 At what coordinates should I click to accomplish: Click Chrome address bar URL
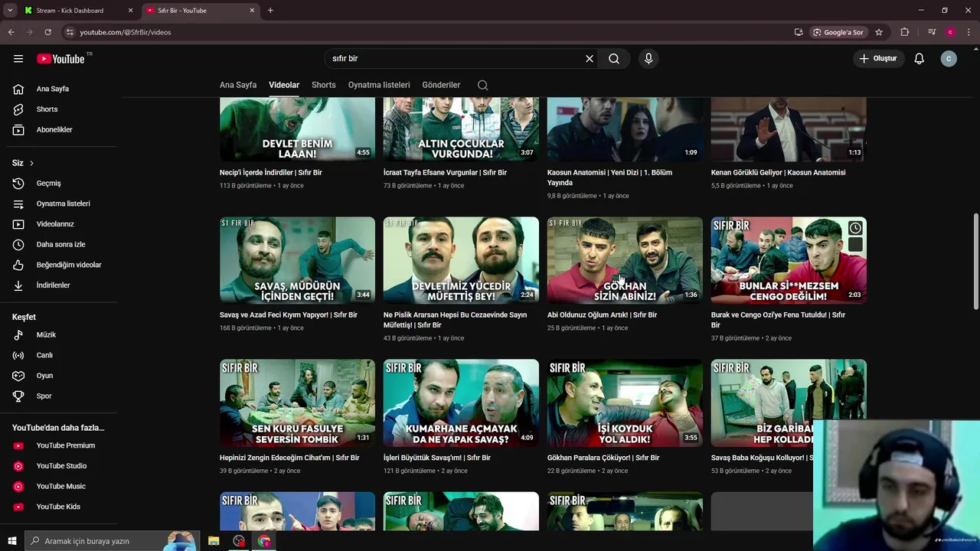point(126,32)
